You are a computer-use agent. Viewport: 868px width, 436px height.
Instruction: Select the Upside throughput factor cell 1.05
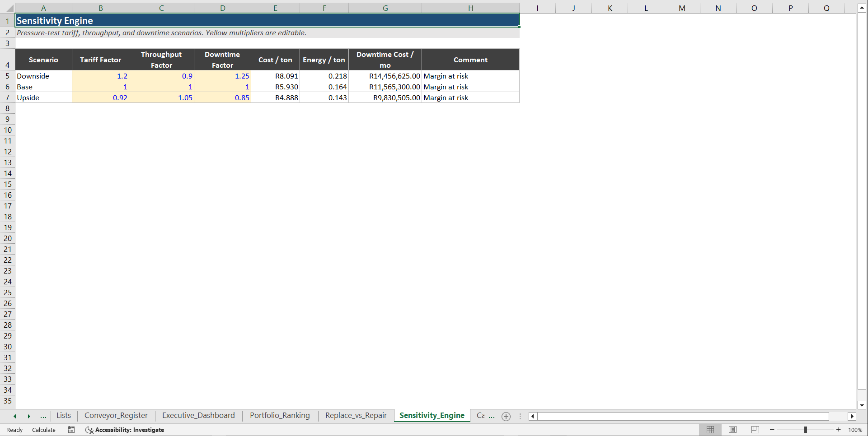click(161, 97)
